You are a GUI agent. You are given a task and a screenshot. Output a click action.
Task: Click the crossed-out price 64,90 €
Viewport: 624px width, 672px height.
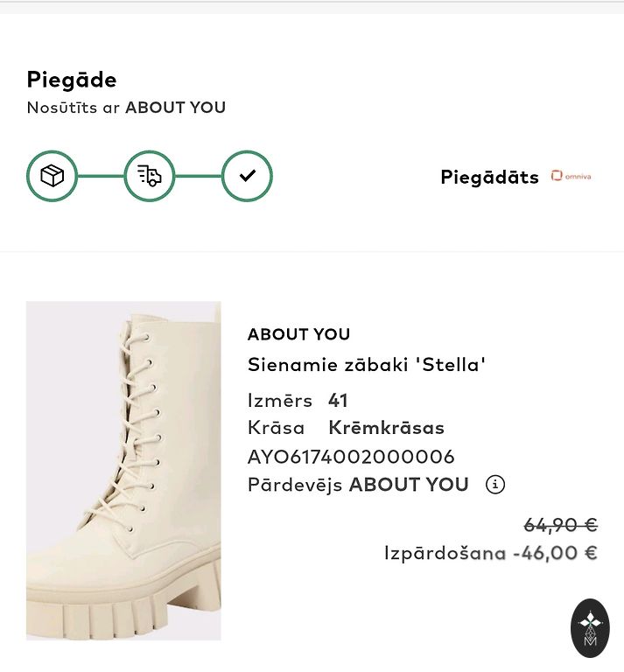point(560,525)
